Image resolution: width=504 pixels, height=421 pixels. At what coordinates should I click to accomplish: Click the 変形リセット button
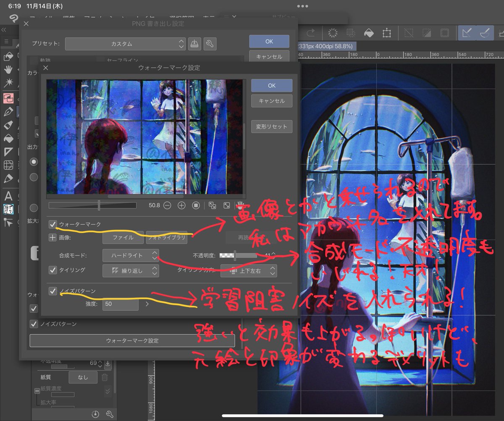(271, 126)
